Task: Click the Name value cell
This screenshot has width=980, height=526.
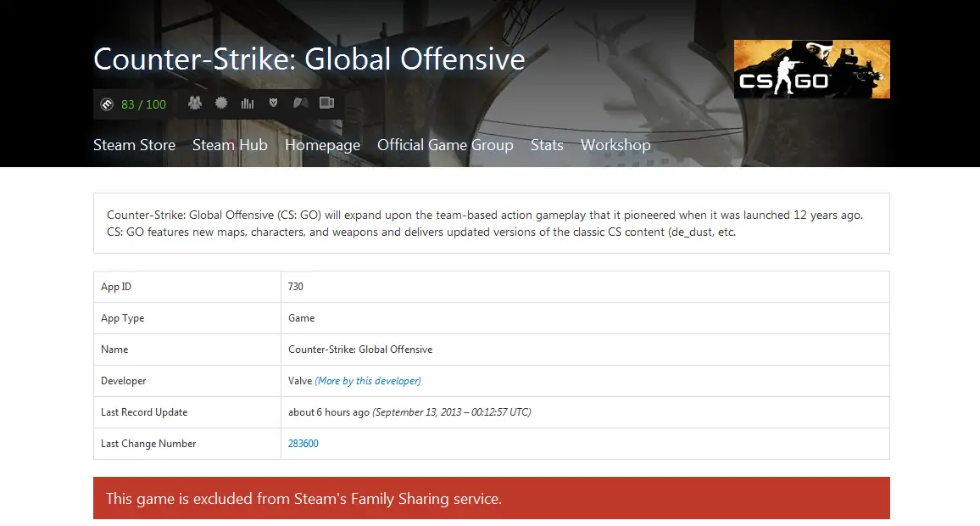Action: 585,350
